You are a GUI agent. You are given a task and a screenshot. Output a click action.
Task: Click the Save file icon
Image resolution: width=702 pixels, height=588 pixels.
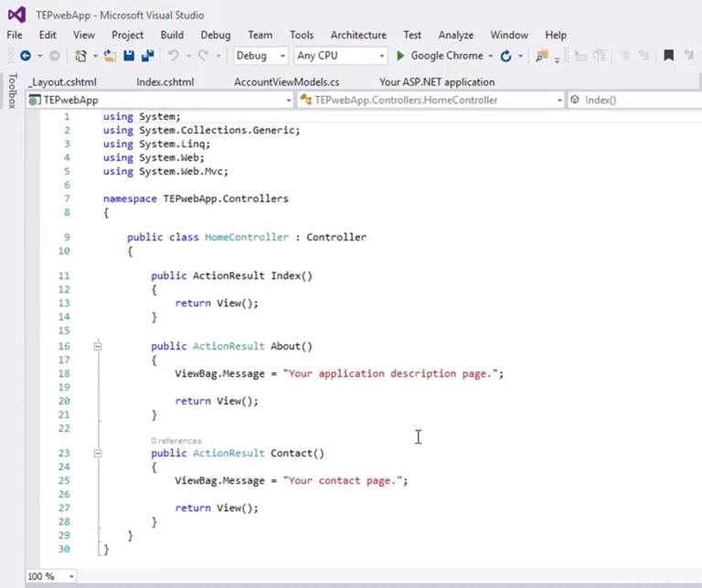(129, 56)
